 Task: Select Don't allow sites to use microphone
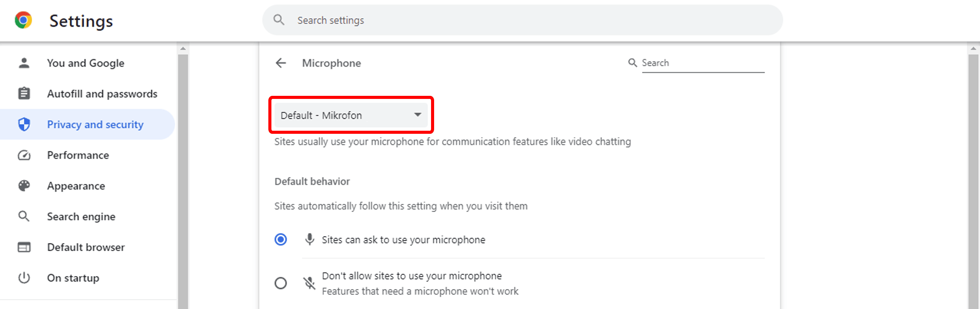[x=281, y=283]
